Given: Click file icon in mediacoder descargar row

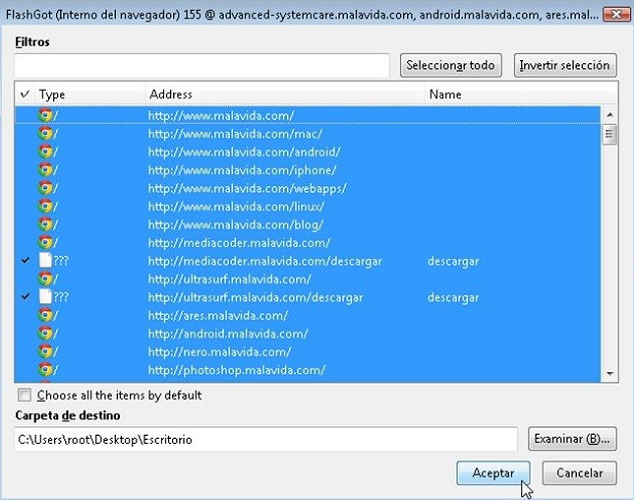Looking at the screenshot, I should pyautogui.click(x=45, y=260).
